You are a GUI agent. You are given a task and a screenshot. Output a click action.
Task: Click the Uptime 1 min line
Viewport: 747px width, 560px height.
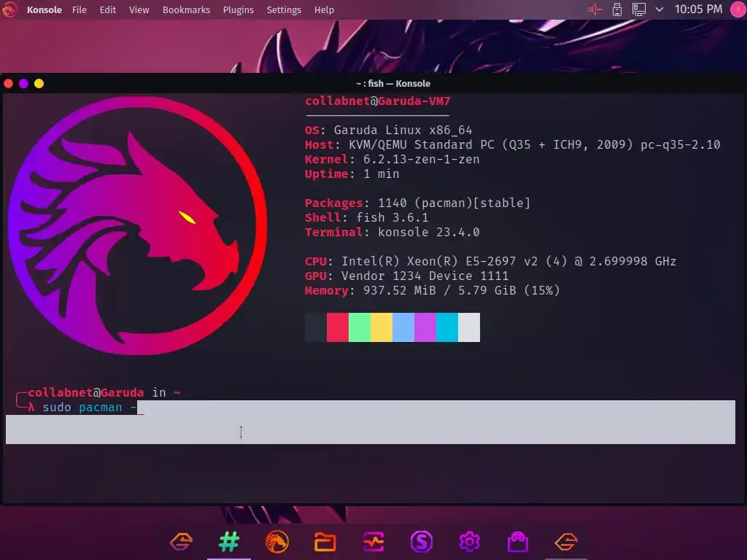352,174
